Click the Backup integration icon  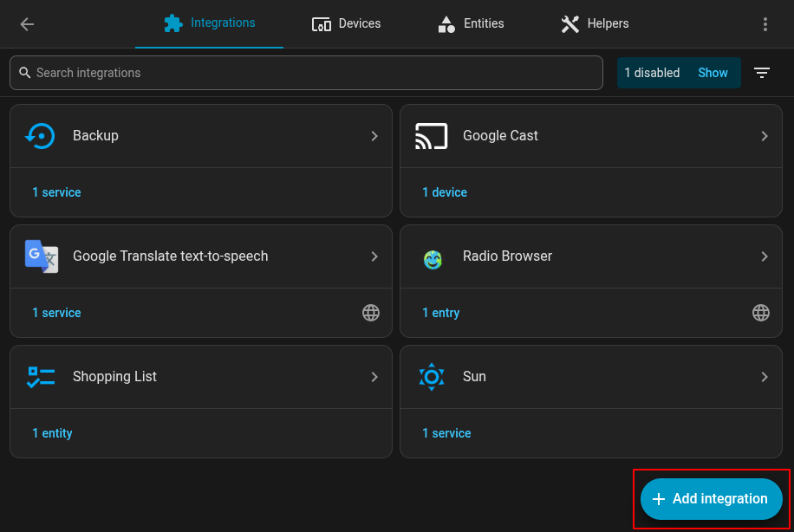(41, 136)
